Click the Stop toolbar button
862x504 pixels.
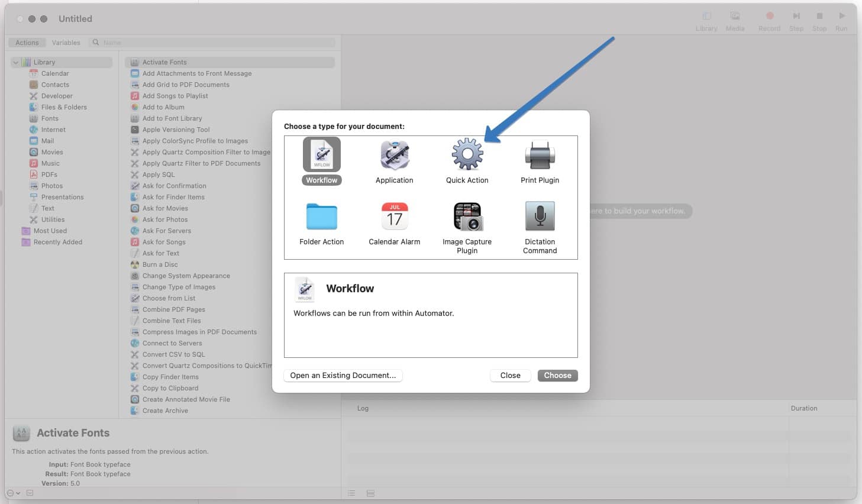(819, 21)
